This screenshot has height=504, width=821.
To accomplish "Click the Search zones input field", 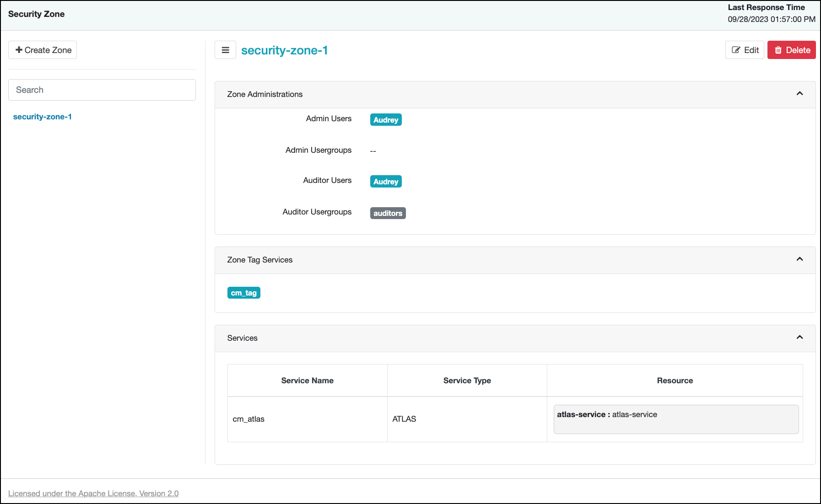I will [x=102, y=90].
